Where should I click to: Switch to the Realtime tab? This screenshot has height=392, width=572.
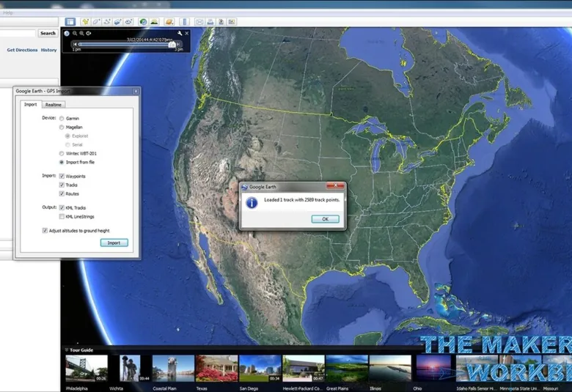click(x=54, y=105)
